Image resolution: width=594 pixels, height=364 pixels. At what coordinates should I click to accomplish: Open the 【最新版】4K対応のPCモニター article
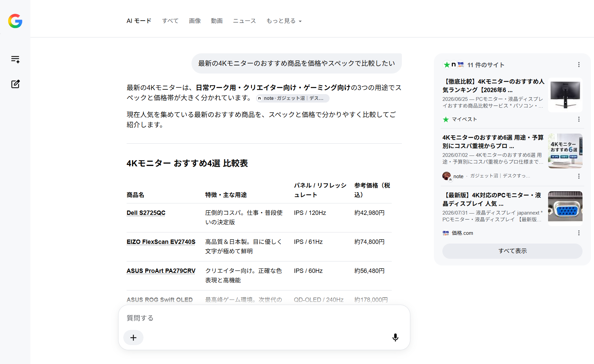(492, 199)
